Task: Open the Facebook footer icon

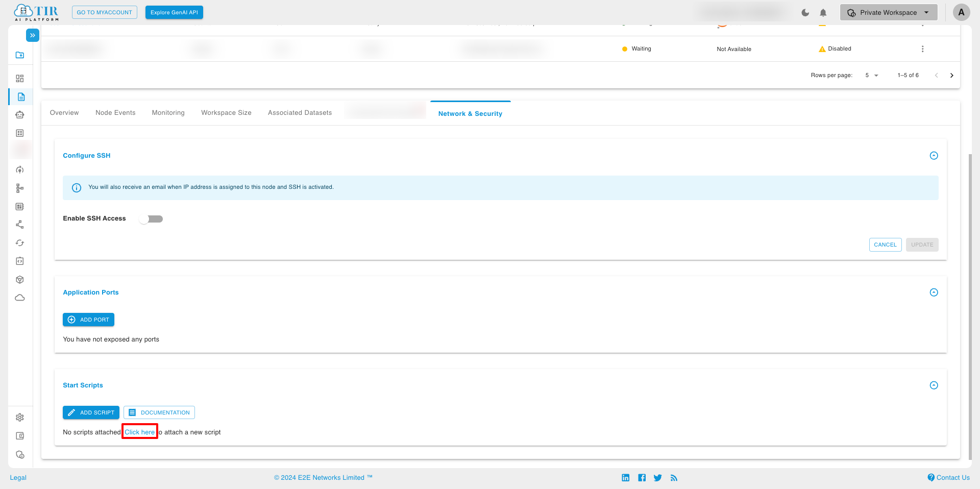Action: coord(642,478)
